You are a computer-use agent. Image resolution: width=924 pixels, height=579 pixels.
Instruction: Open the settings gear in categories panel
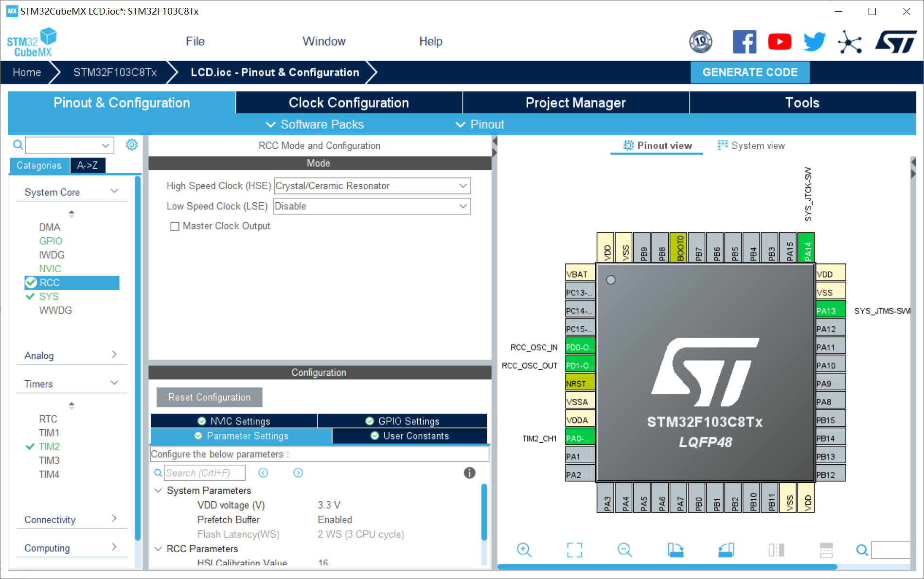point(132,144)
